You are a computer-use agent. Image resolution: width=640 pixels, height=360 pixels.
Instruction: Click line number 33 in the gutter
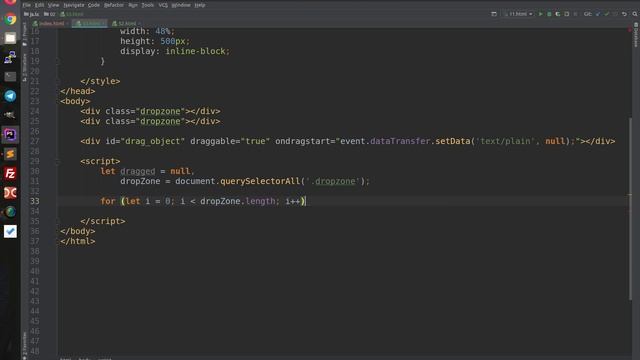click(35, 201)
